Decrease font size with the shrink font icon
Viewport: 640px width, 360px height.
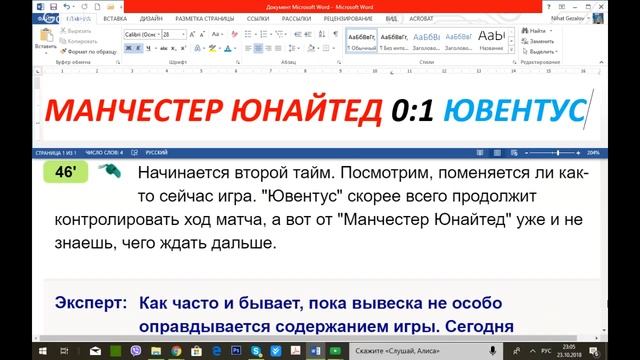click(x=202, y=35)
